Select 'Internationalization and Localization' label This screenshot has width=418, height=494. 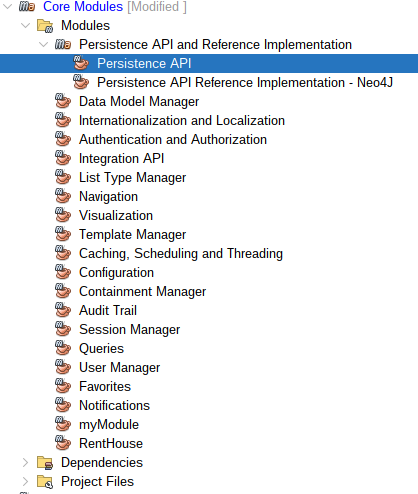tap(182, 120)
